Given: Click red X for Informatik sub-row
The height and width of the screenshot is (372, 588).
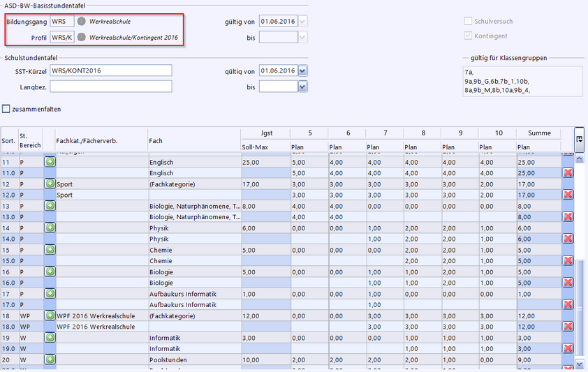Looking at the screenshot, I should tap(568, 348).
